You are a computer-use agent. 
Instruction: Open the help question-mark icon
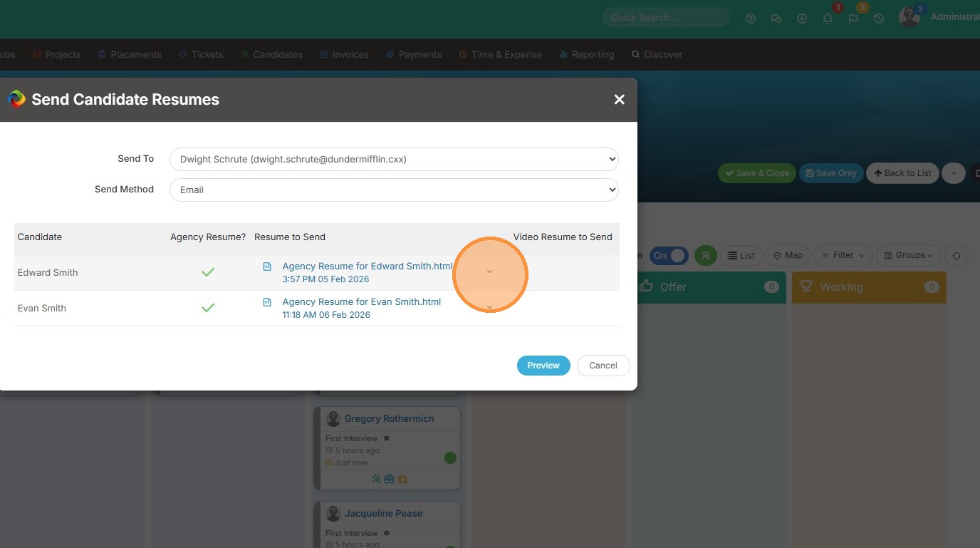[751, 19]
